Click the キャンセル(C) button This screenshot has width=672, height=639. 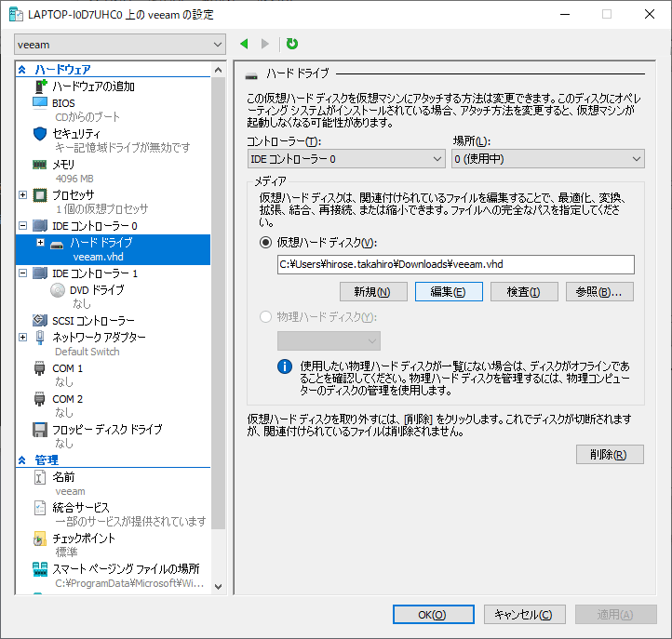[525, 615]
